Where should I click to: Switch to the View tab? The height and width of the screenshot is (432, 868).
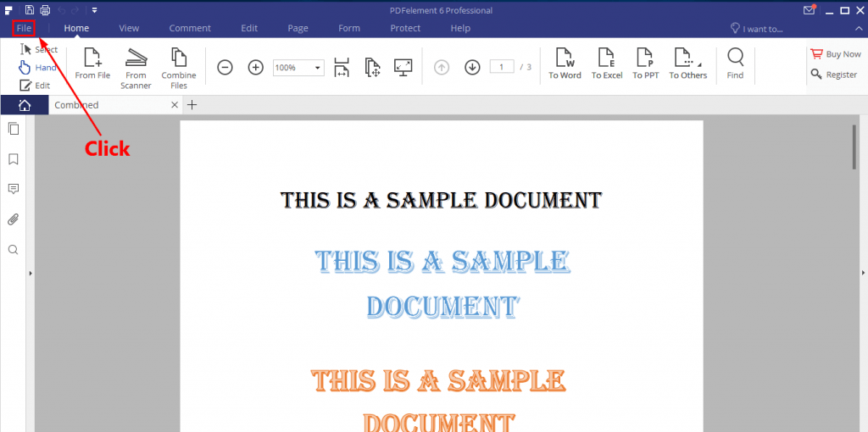(129, 28)
